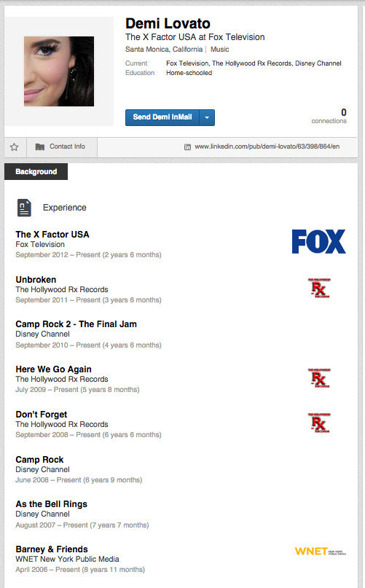
Task: Click the WNET logo
Action: click(x=321, y=552)
